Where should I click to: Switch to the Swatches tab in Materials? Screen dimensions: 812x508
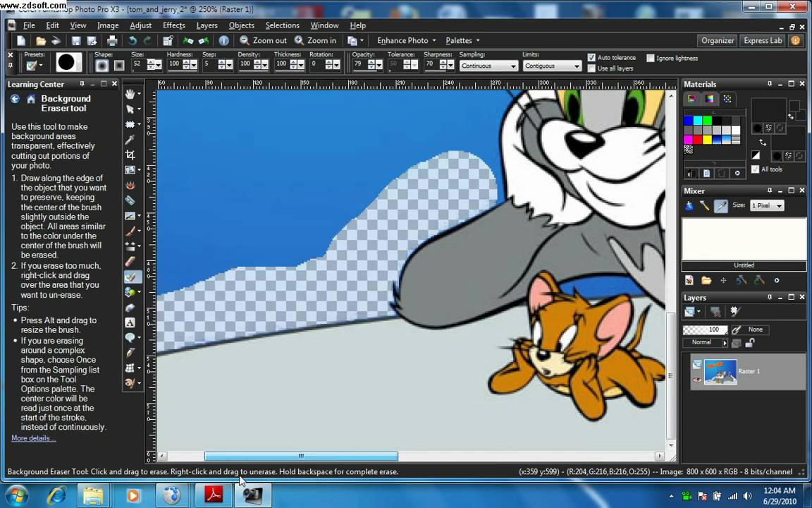tap(727, 99)
